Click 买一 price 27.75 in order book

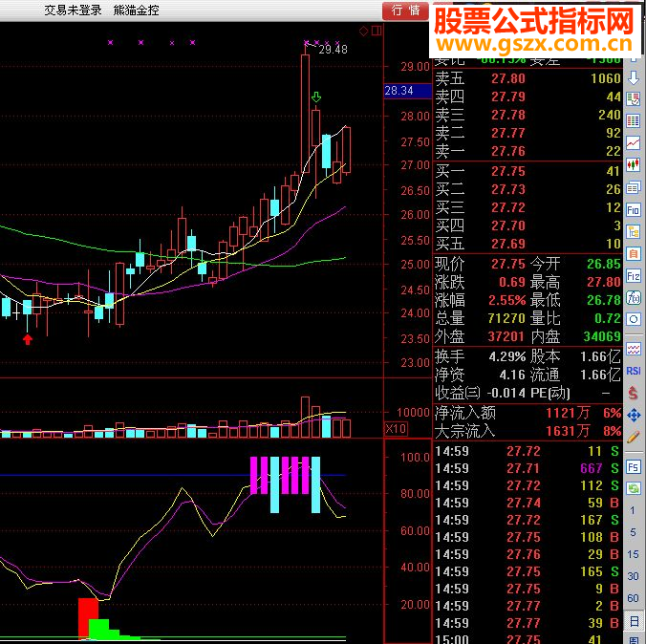[508, 171]
